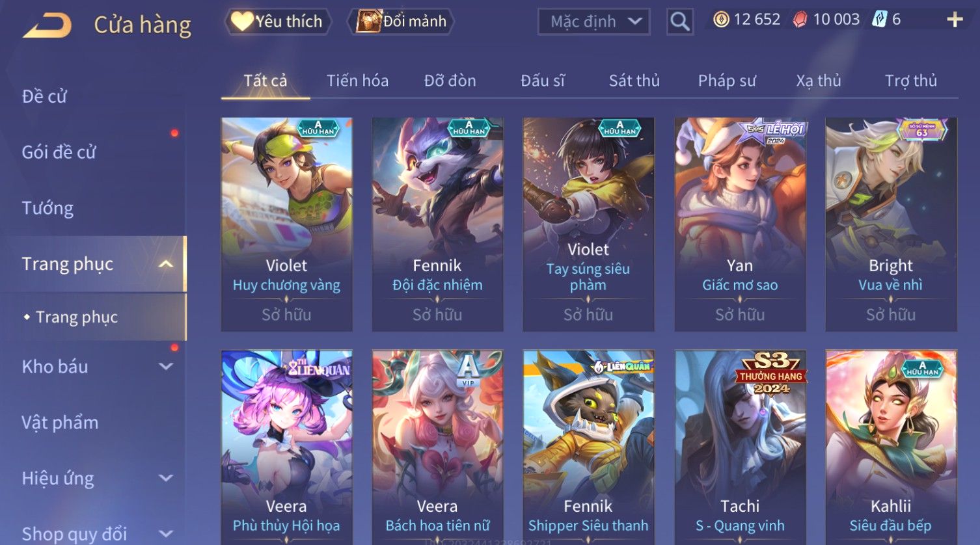The width and height of the screenshot is (980, 545).
Task: Open the search magnifier icon
Action: (x=680, y=21)
